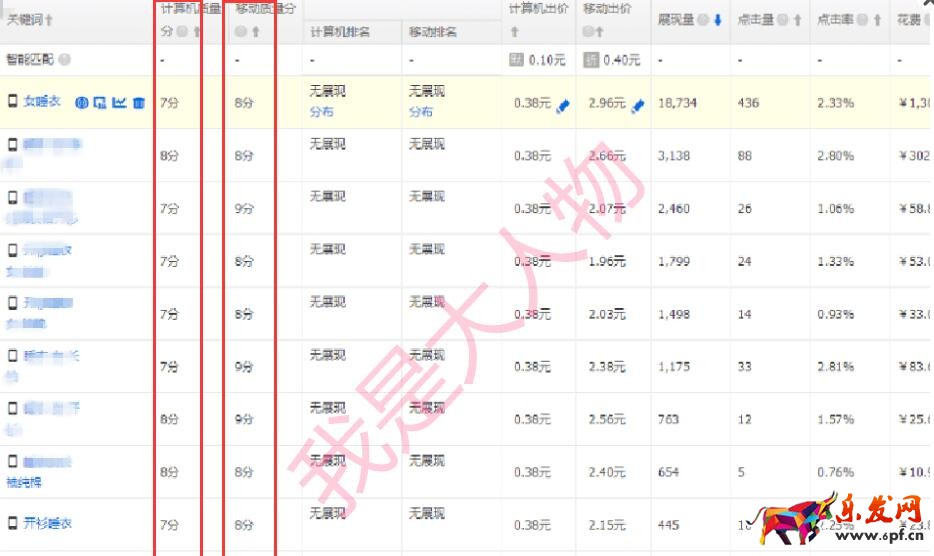
Task: Open the 开衫睡衣 keyword link
Action: pyautogui.click(x=48, y=523)
